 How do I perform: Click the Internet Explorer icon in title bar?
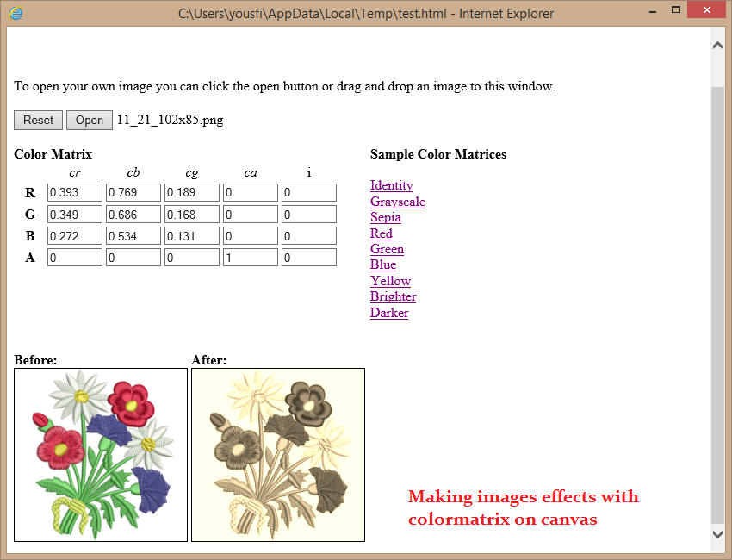tap(15, 13)
